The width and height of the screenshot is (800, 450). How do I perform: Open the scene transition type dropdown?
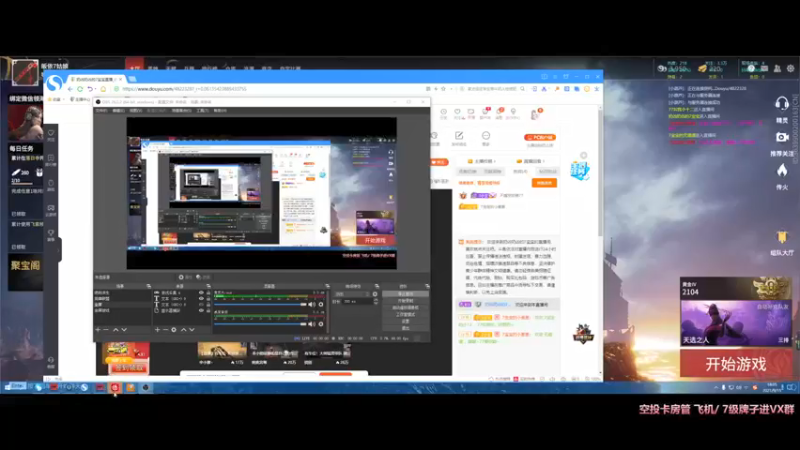(x=353, y=294)
